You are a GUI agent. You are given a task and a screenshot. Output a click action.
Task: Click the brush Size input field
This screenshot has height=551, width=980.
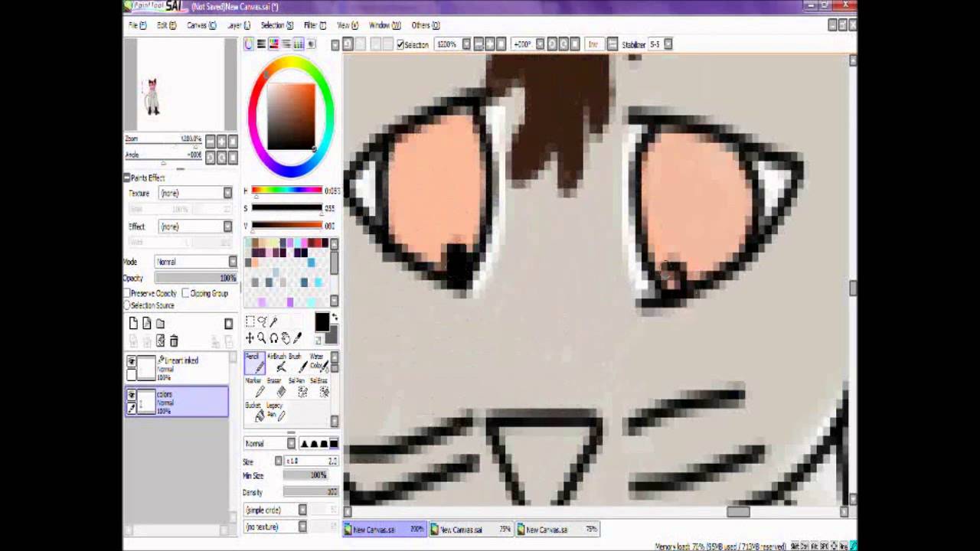point(311,461)
